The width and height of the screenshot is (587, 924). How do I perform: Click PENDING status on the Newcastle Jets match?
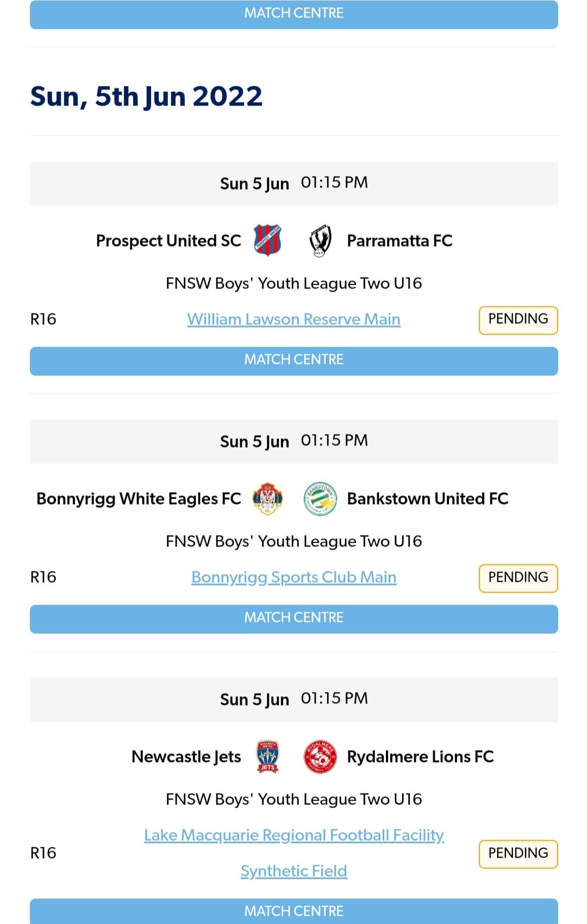click(517, 853)
